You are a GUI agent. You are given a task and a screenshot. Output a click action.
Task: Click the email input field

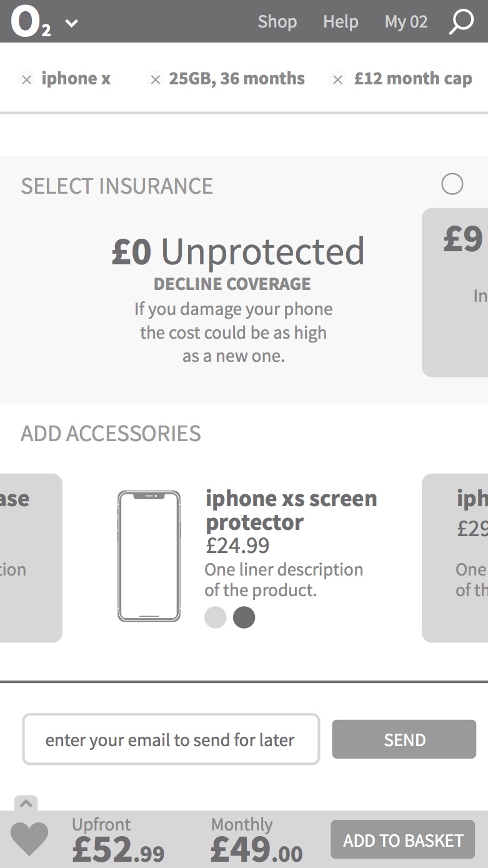pyautogui.click(x=171, y=739)
